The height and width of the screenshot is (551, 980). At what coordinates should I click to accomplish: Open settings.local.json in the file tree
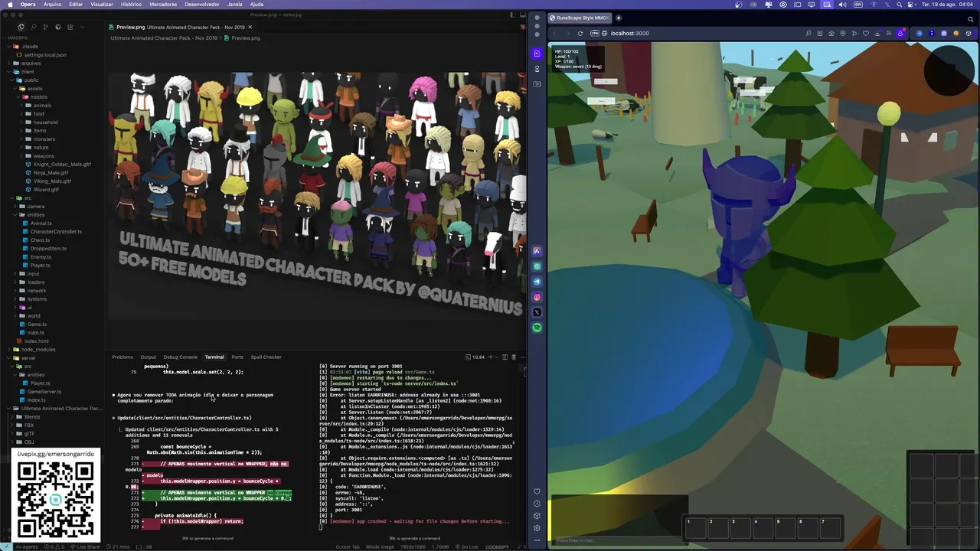pyautogui.click(x=44, y=54)
